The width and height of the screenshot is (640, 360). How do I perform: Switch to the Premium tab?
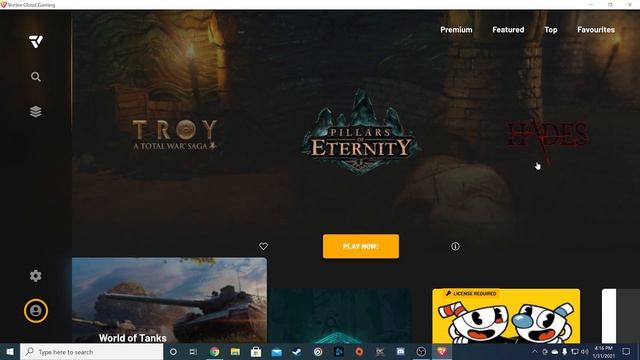tap(456, 30)
